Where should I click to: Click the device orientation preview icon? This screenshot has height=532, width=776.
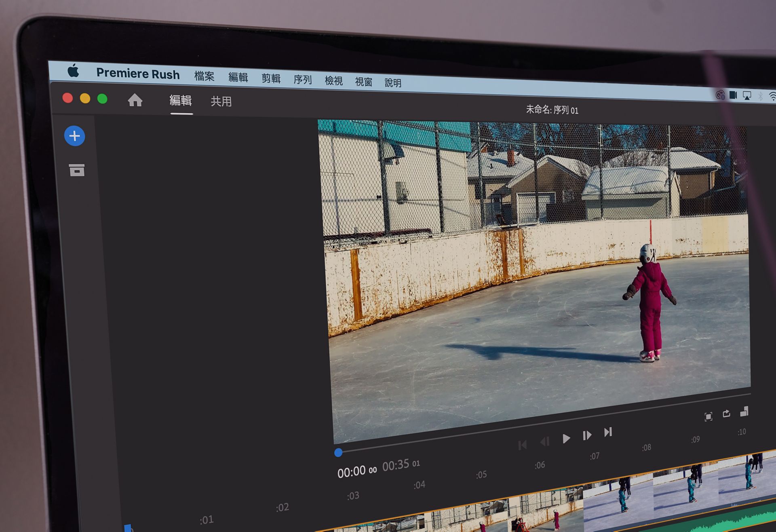(x=745, y=412)
